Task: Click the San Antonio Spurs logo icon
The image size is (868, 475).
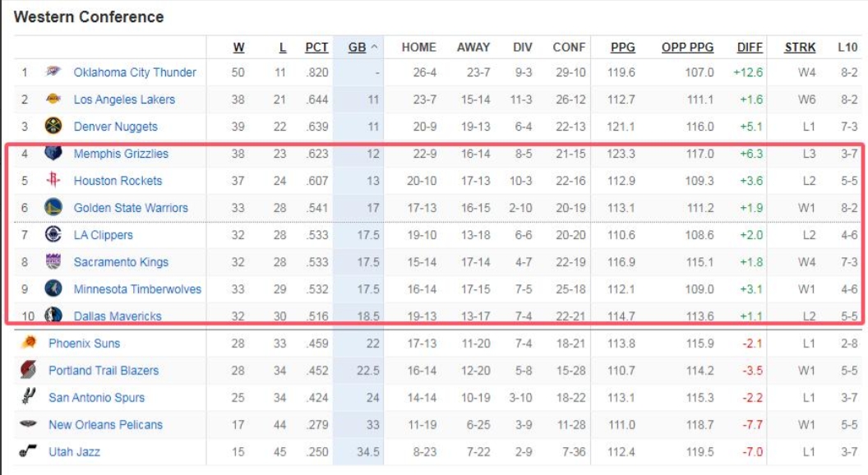Action: point(29,398)
